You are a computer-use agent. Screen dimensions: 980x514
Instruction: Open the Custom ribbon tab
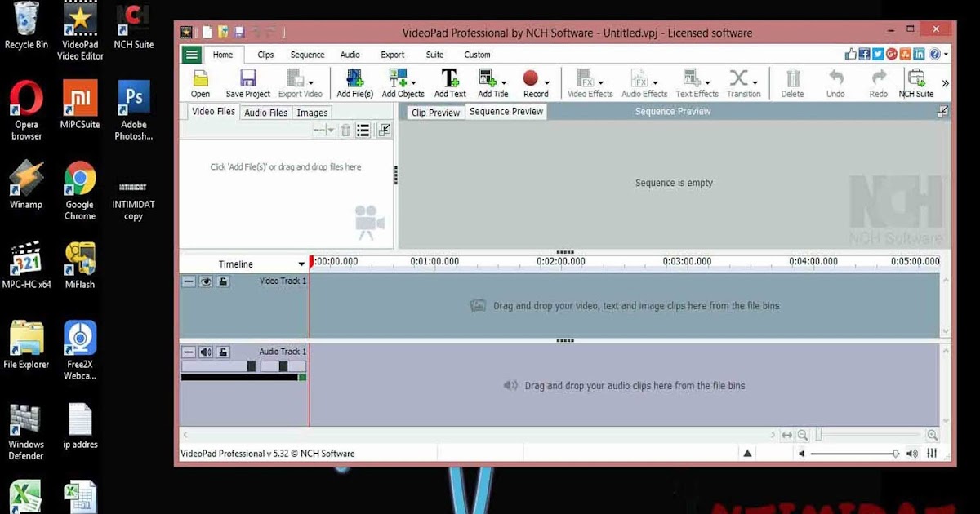(x=477, y=55)
